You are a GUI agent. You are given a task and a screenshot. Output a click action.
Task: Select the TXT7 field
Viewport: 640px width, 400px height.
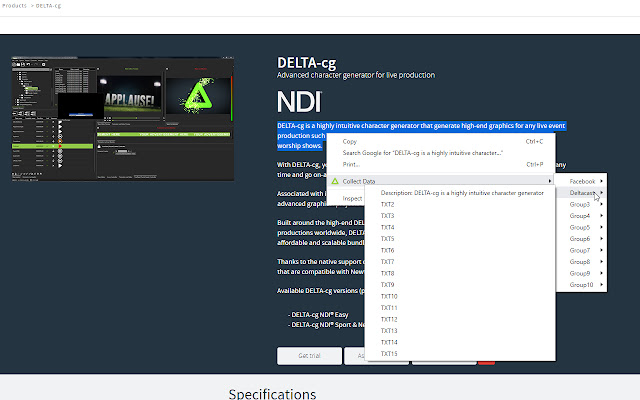pos(460,262)
